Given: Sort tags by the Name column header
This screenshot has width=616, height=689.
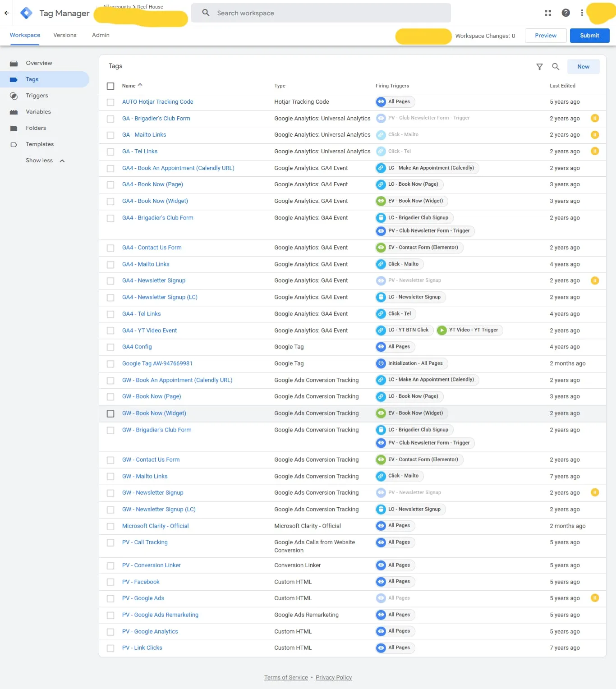Looking at the screenshot, I should pyautogui.click(x=132, y=86).
